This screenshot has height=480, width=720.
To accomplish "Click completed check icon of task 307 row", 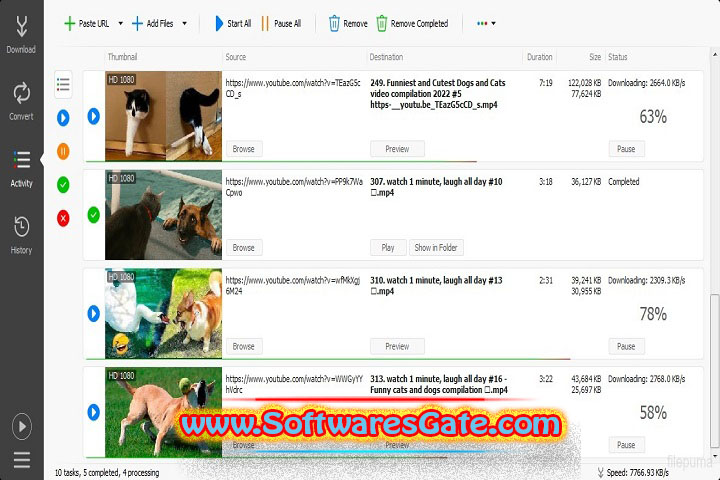I will click(x=94, y=215).
